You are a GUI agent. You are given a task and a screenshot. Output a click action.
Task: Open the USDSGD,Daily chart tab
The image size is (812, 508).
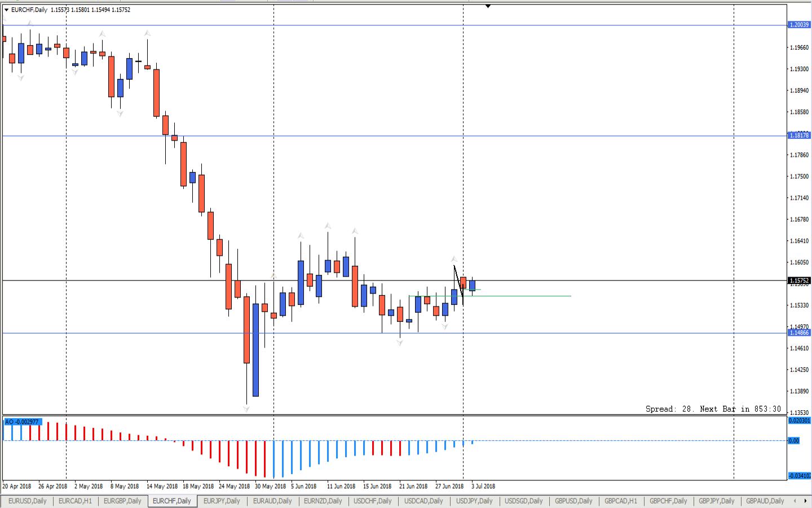pyautogui.click(x=523, y=501)
